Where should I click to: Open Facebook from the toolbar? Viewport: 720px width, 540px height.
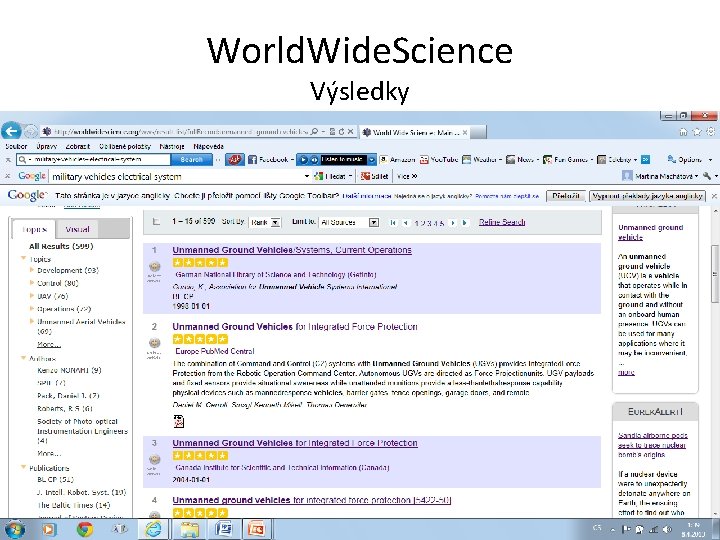click(x=270, y=159)
